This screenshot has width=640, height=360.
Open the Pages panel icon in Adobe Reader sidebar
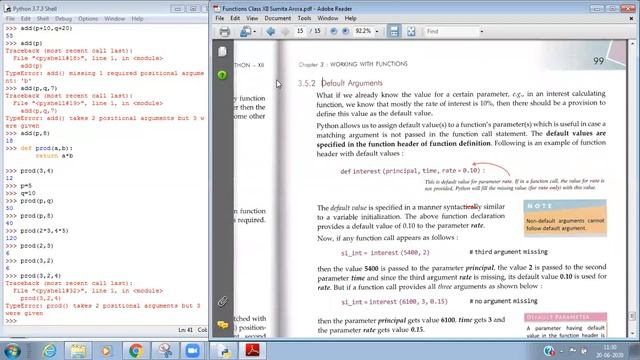click(x=222, y=51)
